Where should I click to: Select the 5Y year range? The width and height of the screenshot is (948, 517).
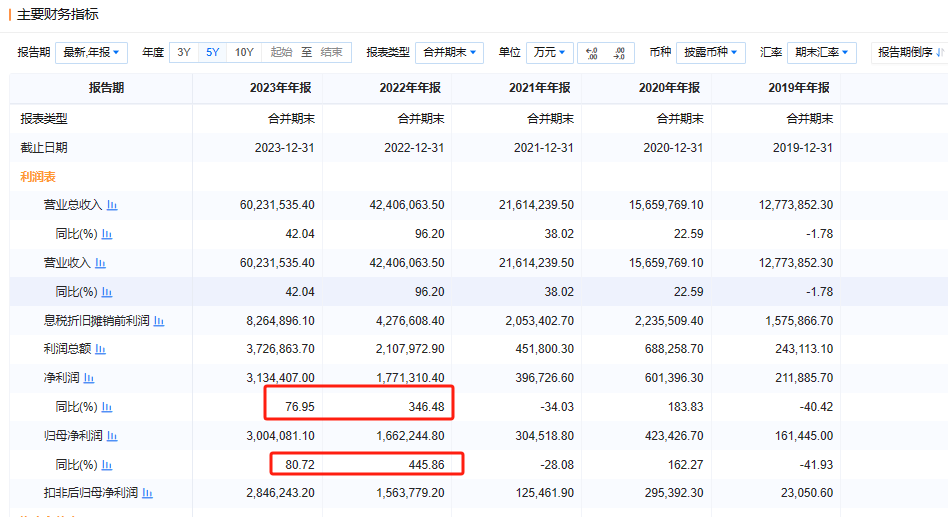pos(212,53)
